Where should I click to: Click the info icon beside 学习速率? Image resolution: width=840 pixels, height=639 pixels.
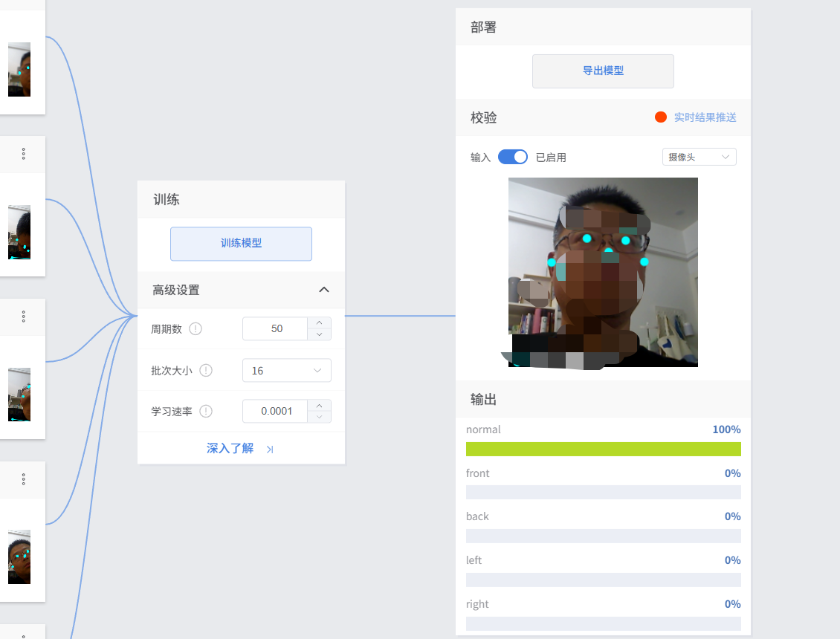point(206,411)
